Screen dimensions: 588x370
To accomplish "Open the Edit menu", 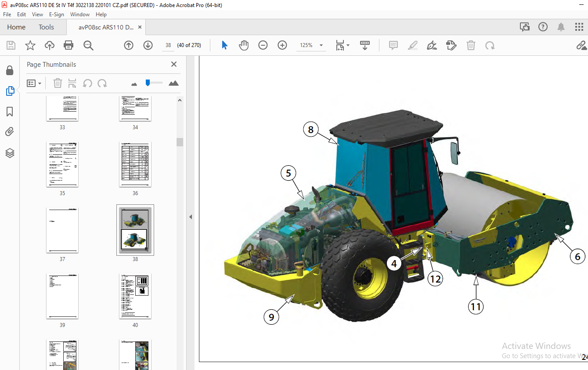I will (x=21, y=15).
